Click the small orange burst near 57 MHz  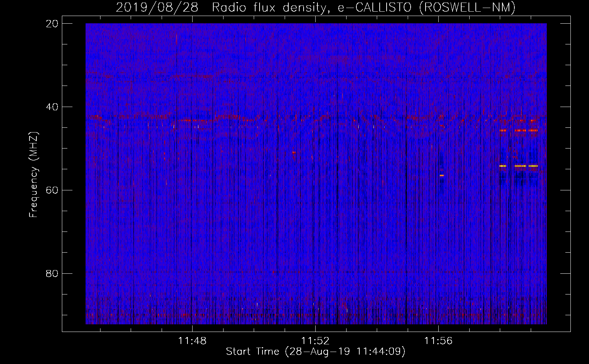click(x=442, y=175)
